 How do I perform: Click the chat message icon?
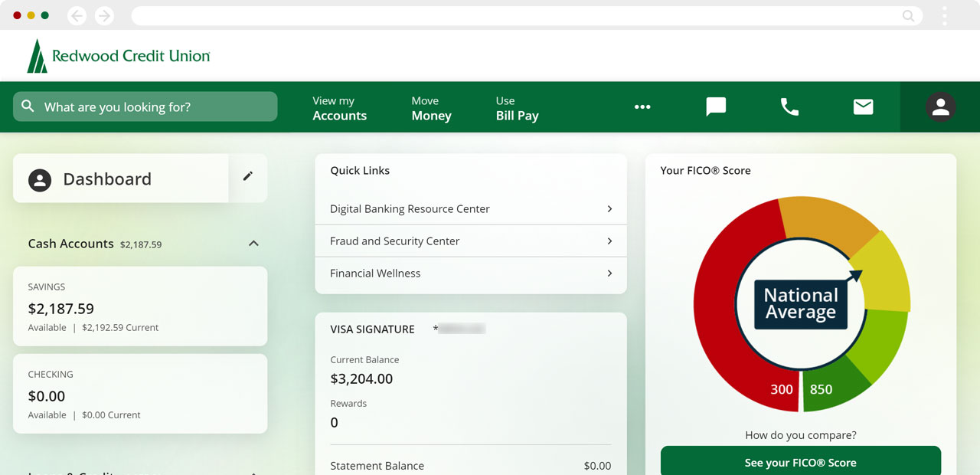point(716,107)
